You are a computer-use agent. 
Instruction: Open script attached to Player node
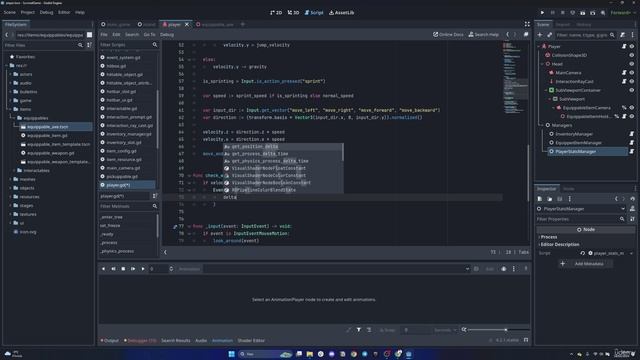(624, 47)
